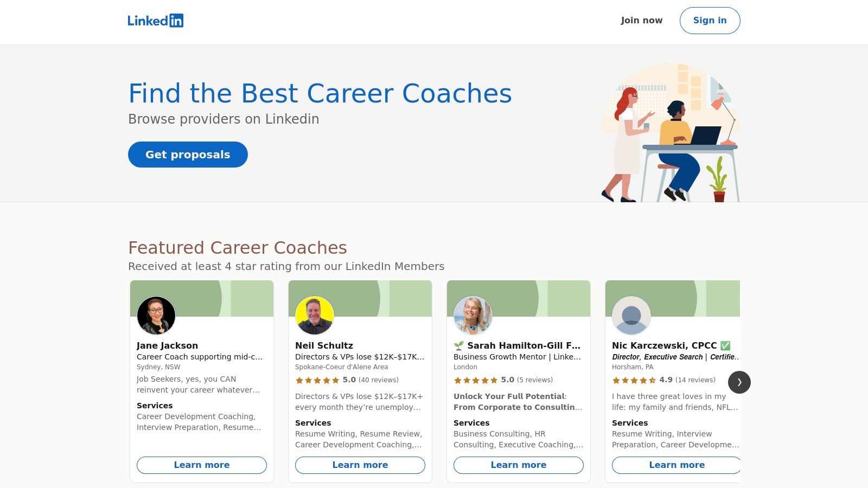Click Nic Karczewski's placeholder avatar icon
Image resolution: width=868 pixels, height=488 pixels.
631,316
